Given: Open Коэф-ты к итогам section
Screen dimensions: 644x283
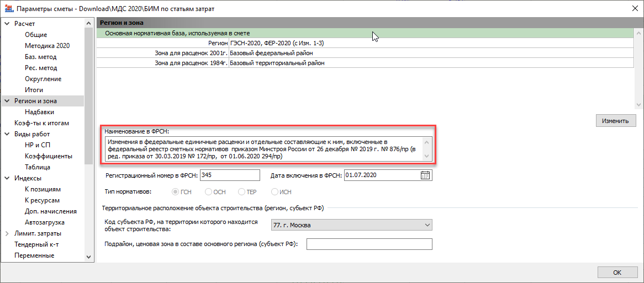Looking at the screenshot, I should (x=41, y=123).
